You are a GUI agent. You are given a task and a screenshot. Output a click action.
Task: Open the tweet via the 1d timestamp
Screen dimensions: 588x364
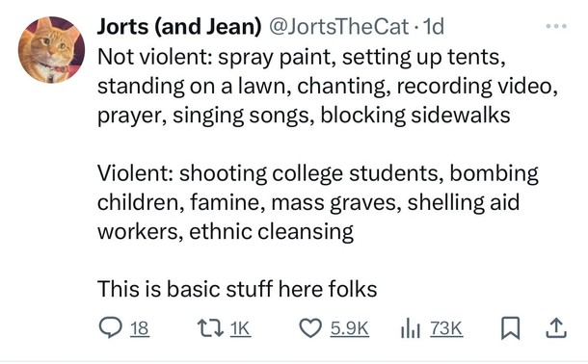433,27
